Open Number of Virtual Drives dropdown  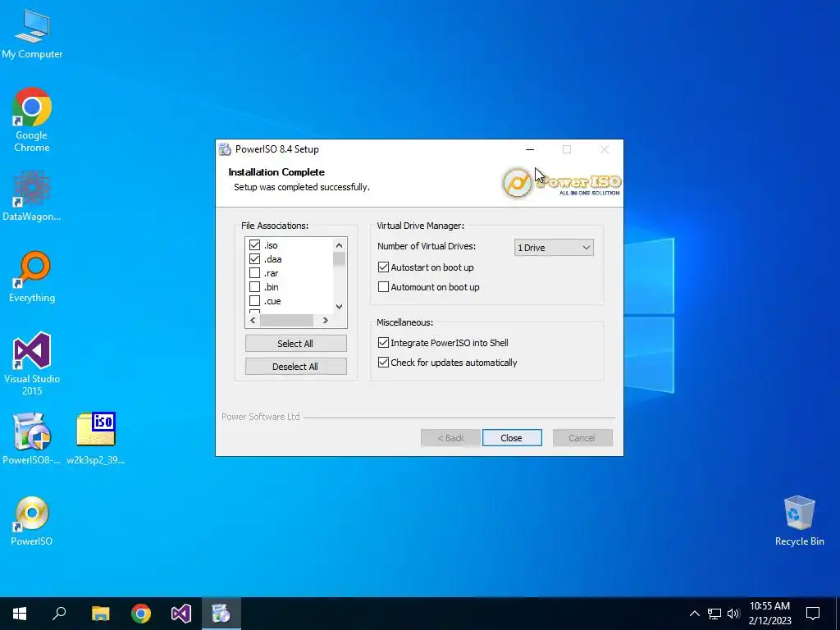point(554,248)
